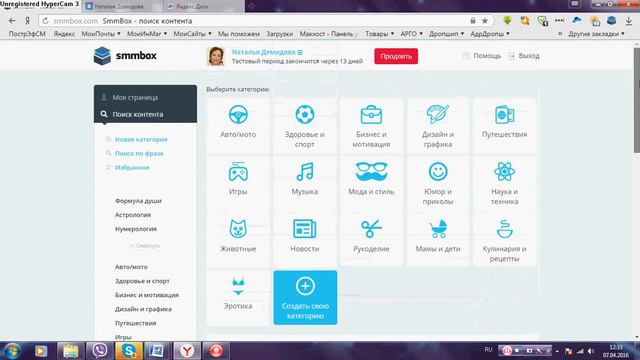Click the red Продлить button

396,56
